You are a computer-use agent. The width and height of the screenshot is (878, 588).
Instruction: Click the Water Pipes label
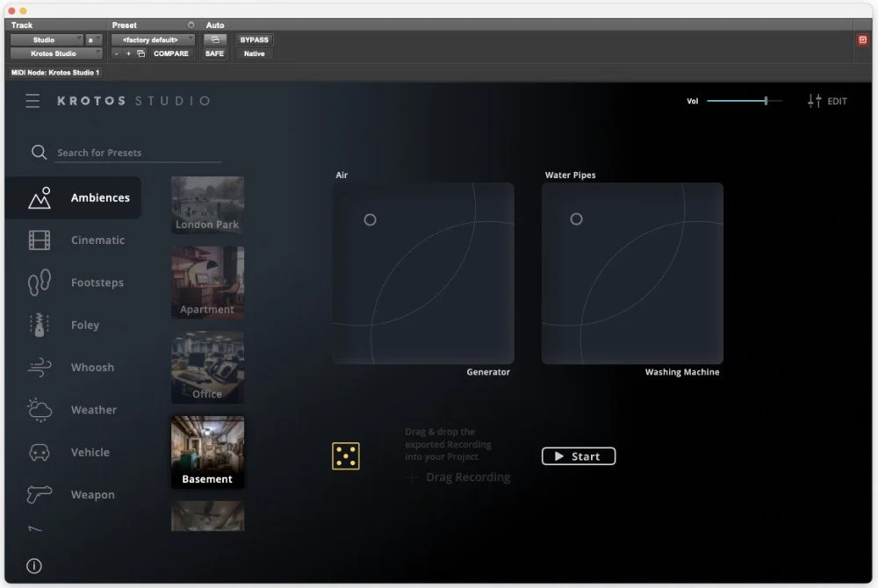(x=570, y=176)
